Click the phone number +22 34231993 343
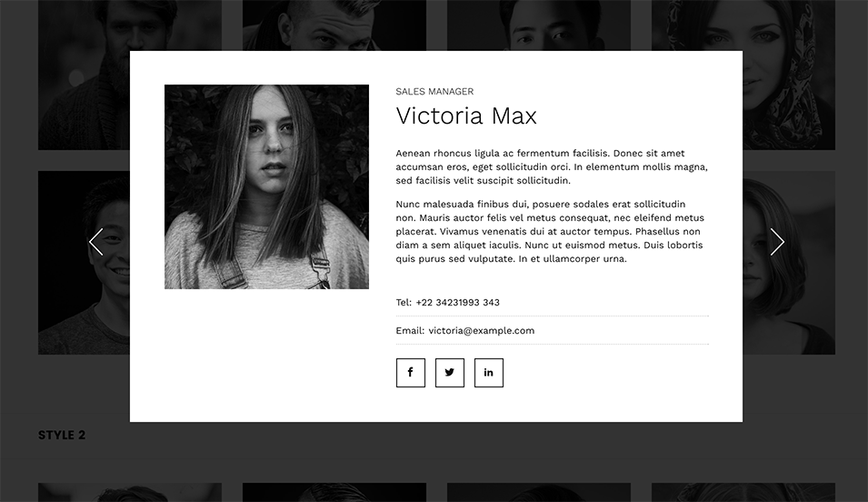 (457, 303)
